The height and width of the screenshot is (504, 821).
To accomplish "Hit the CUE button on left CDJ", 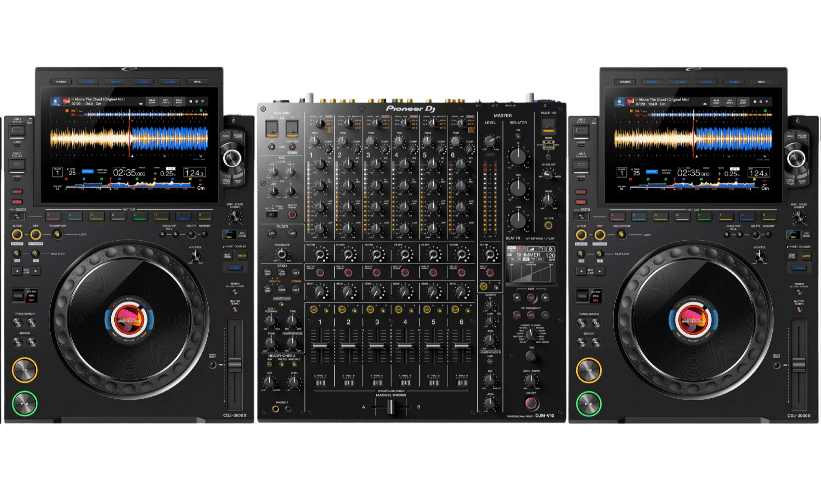I will coord(24,370).
